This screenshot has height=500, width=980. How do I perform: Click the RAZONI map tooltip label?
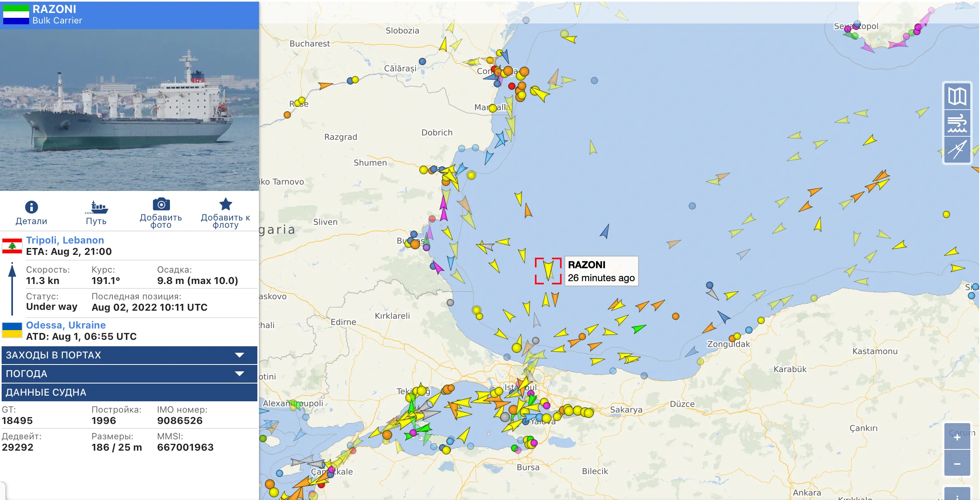(x=601, y=271)
